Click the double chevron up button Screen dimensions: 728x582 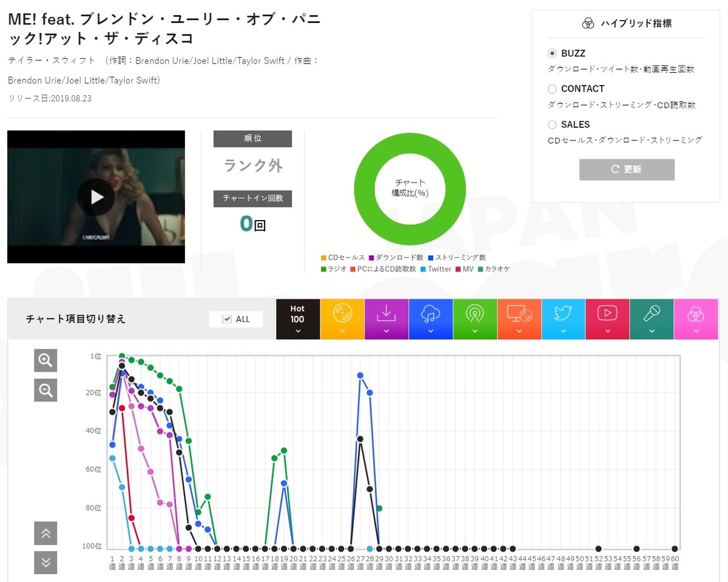point(45,533)
